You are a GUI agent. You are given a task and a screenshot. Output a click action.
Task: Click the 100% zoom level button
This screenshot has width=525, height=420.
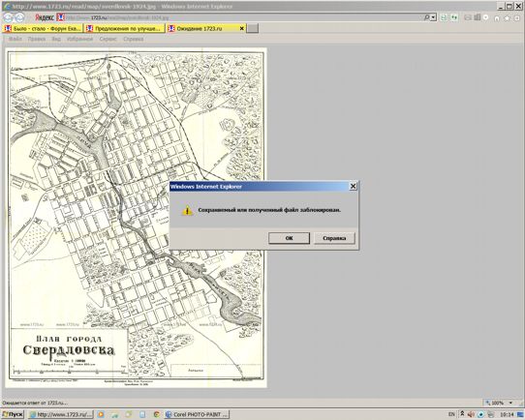point(495,403)
